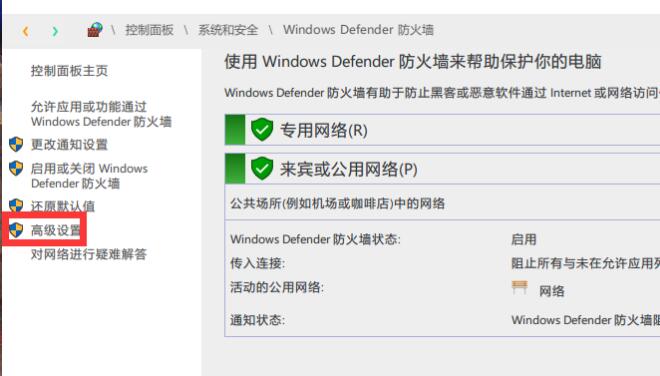Go to 控制面板 in breadcrumb

pos(149,30)
